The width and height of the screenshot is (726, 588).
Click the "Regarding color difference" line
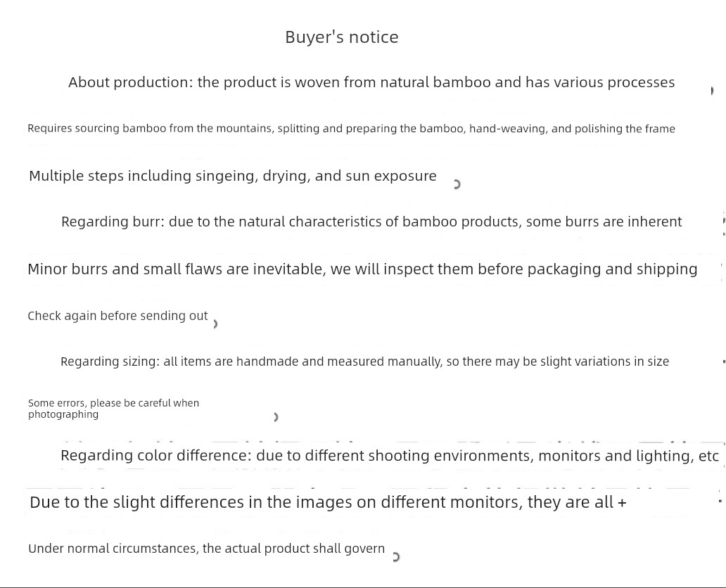[x=390, y=456]
